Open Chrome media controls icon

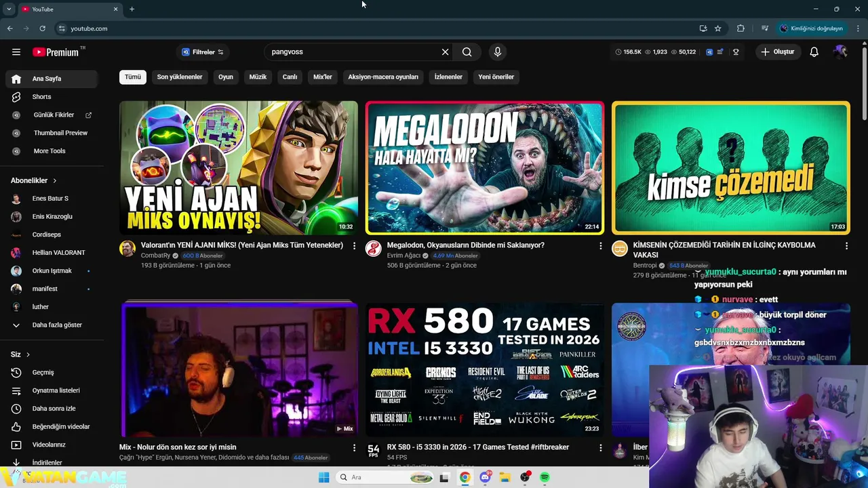[x=764, y=28]
